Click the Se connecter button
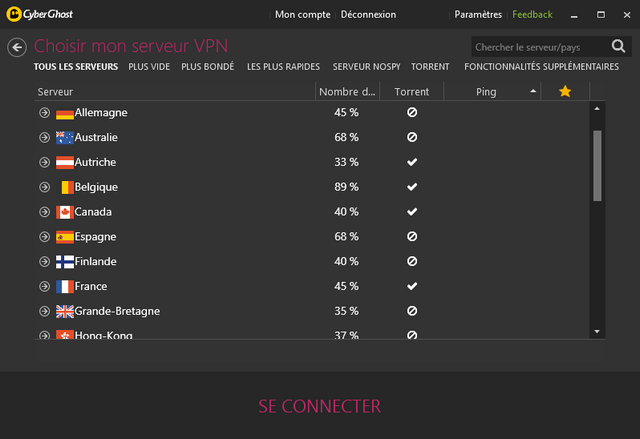 [x=320, y=406]
